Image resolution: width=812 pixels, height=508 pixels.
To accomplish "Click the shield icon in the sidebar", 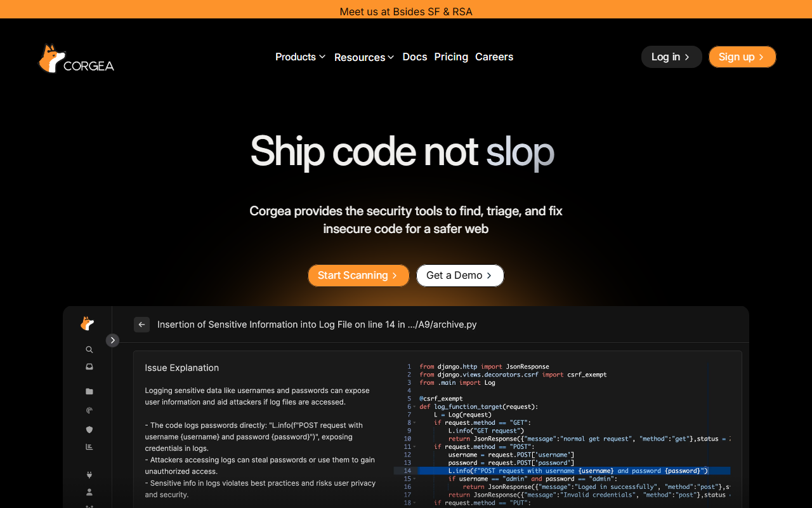I will click(89, 429).
